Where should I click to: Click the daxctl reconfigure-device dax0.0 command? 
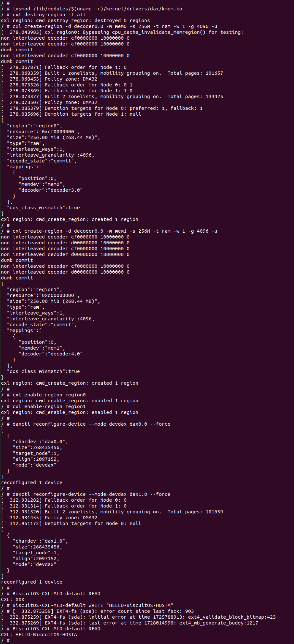click(91, 424)
